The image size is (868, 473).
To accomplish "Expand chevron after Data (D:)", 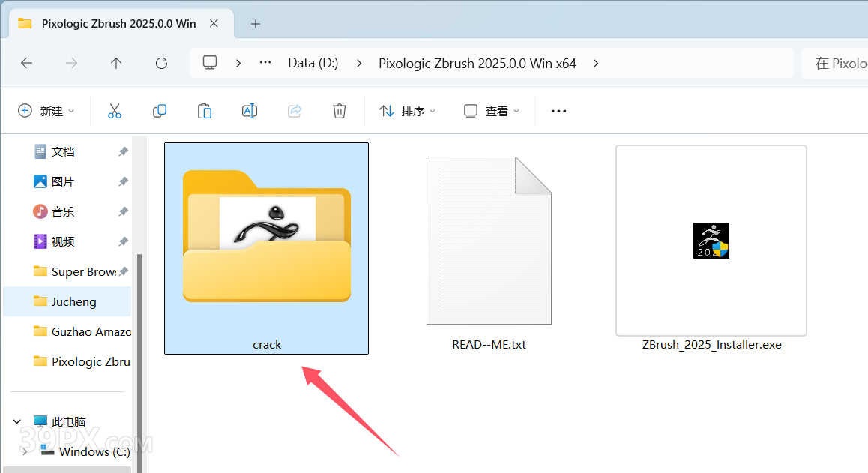I will click(359, 63).
